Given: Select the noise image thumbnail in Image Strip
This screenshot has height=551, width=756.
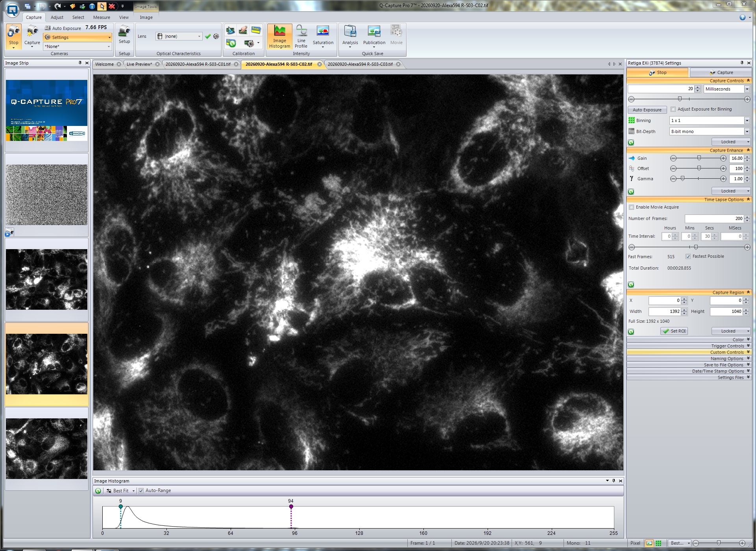Looking at the screenshot, I should pos(47,195).
